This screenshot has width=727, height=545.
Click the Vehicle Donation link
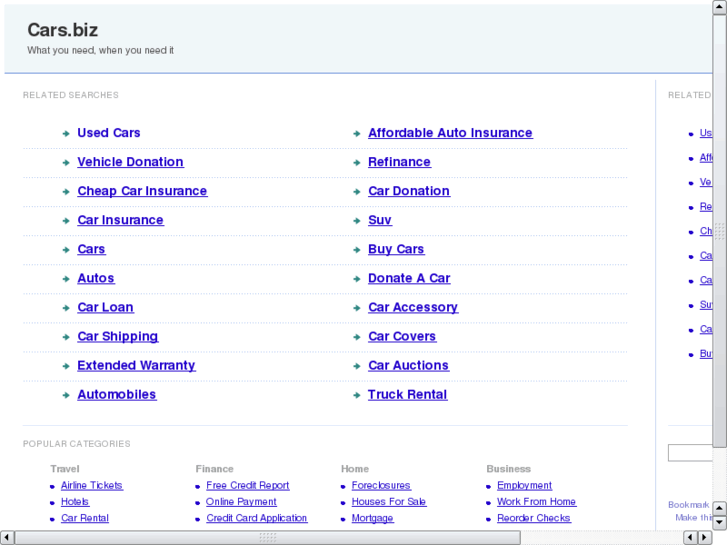click(130, 162)
